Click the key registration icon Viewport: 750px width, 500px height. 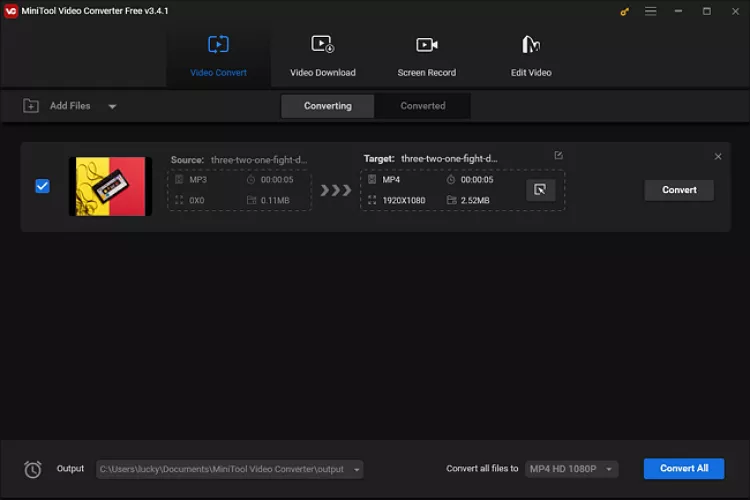625,11
